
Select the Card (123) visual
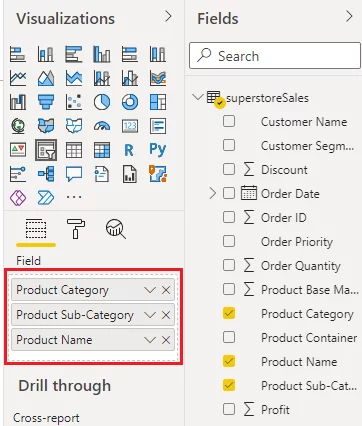130,126
